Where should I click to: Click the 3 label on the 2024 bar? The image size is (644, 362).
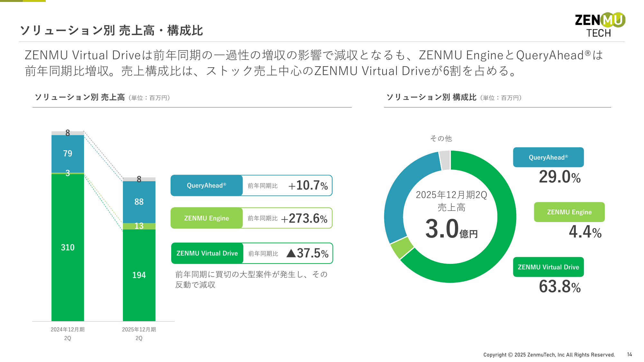pos(68,173)
